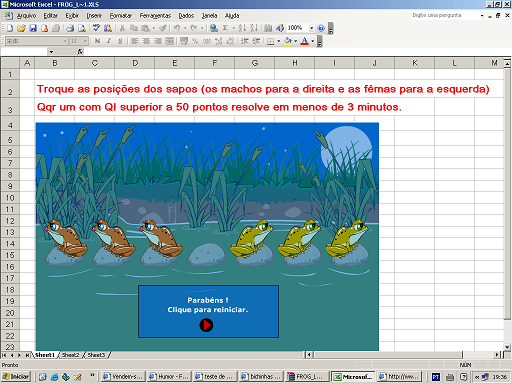Open the Ferramentas menu
The height and width of the screenshot is (384, 512).
point(155,16)
